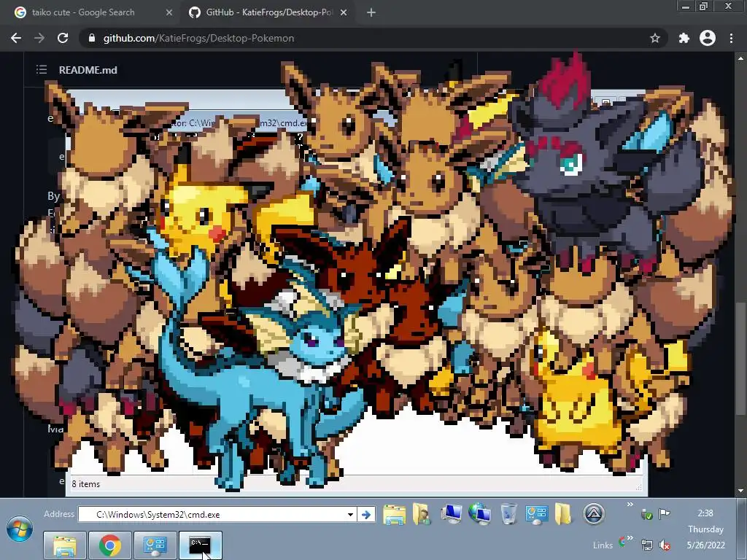Open Windows Explorer from taskbar

pos(65,545)
